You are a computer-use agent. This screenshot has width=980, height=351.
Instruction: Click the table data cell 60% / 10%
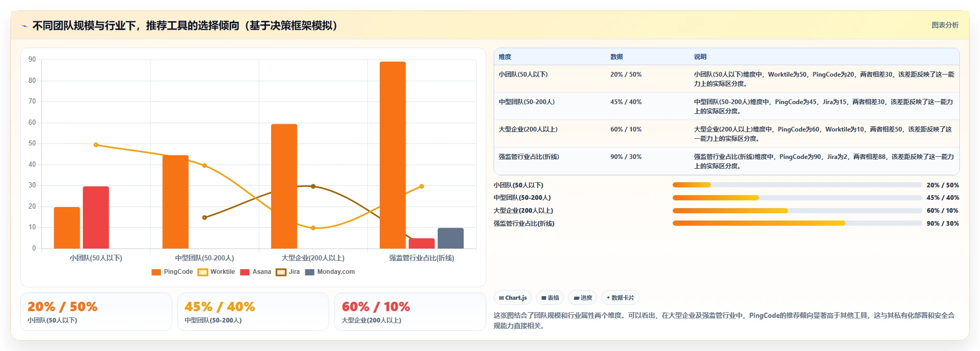[x=626, y=129]
